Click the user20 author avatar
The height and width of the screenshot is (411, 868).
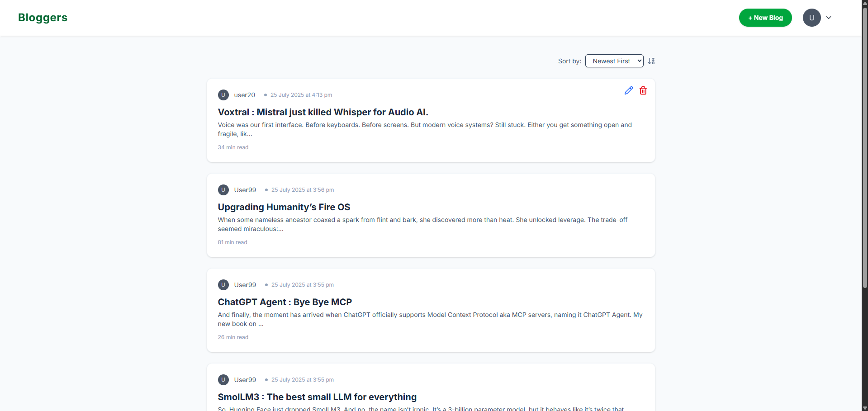click(223, 95)
